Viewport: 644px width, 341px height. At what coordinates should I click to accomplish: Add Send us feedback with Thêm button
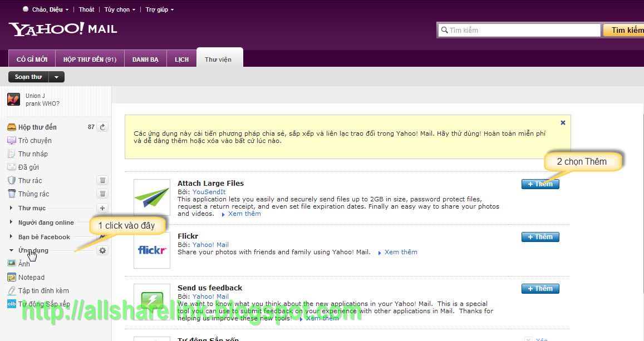click(540, 289)
